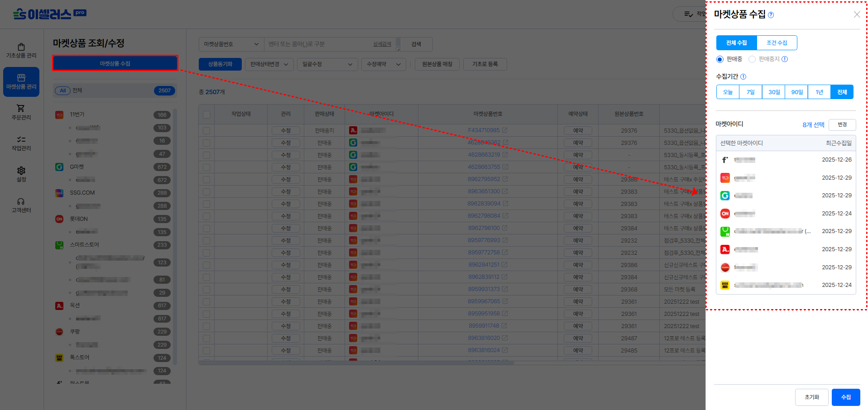Open the 수정예약 dropdown
This screenshot has height=410, width=868.
coord(384,64)
